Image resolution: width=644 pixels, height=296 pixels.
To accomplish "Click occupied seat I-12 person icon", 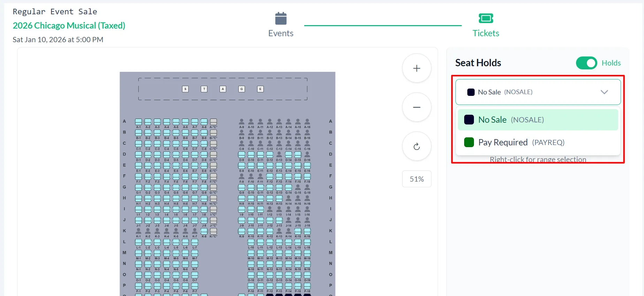I will (270, 209).
